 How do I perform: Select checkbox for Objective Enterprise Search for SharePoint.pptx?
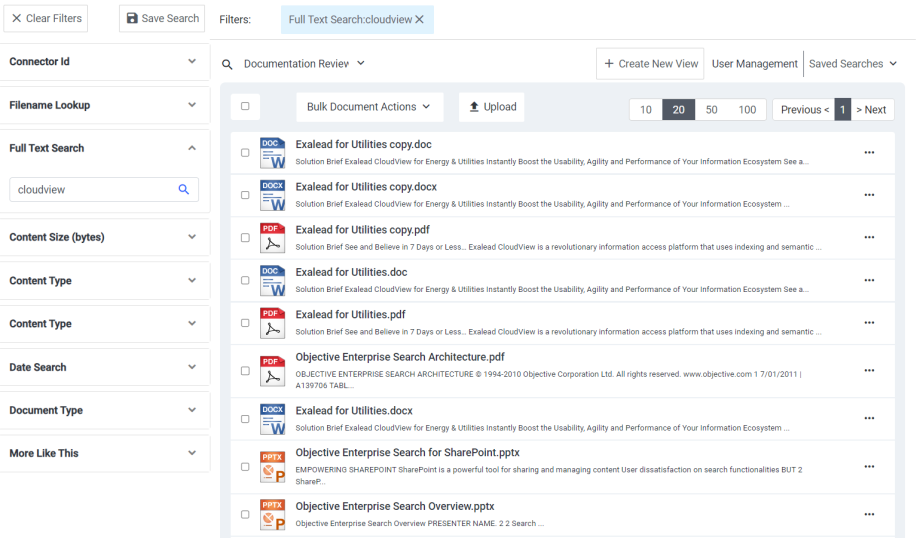tap(245, 467)
